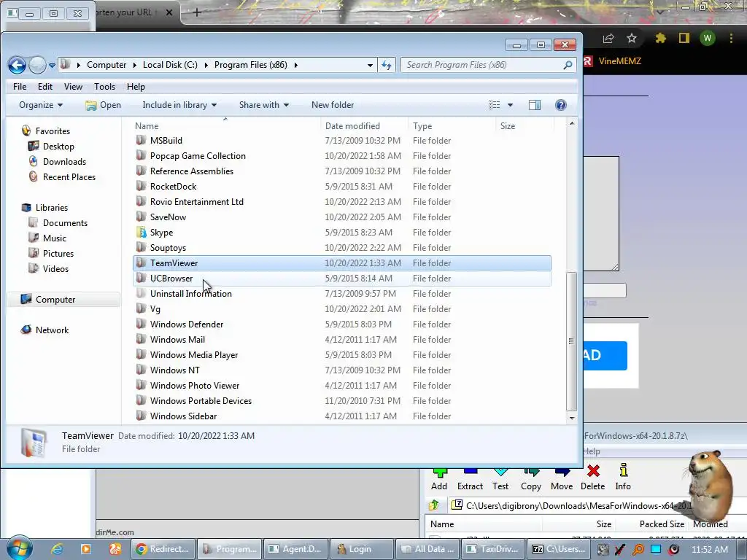Screen dimensions: 747x560
Task: Open a new Chrome tab
Action: pos(197,13)
